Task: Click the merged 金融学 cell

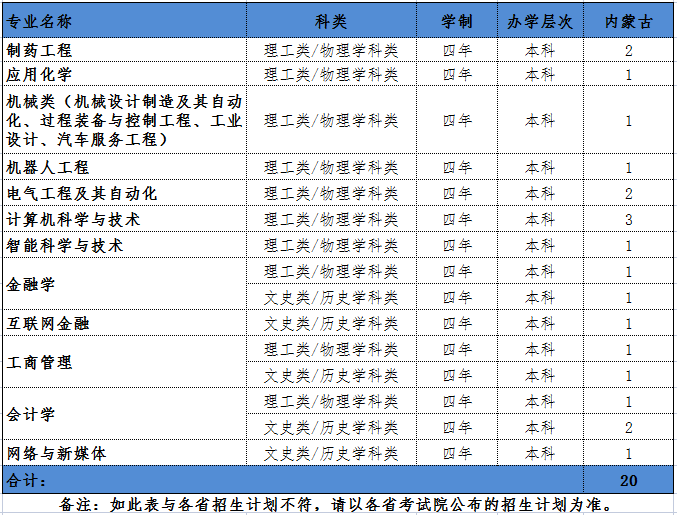Action: [125, 284]
